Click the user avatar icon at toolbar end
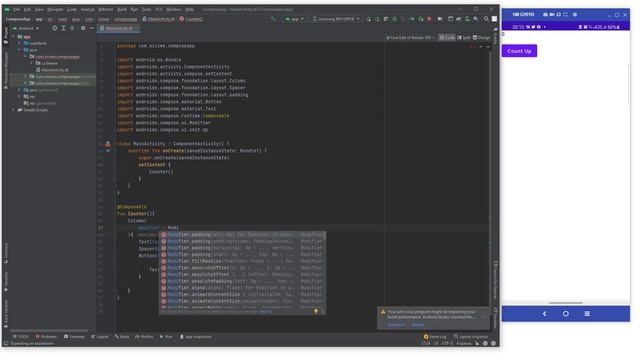This screenshot has height=360, width=640. [494, 19]
